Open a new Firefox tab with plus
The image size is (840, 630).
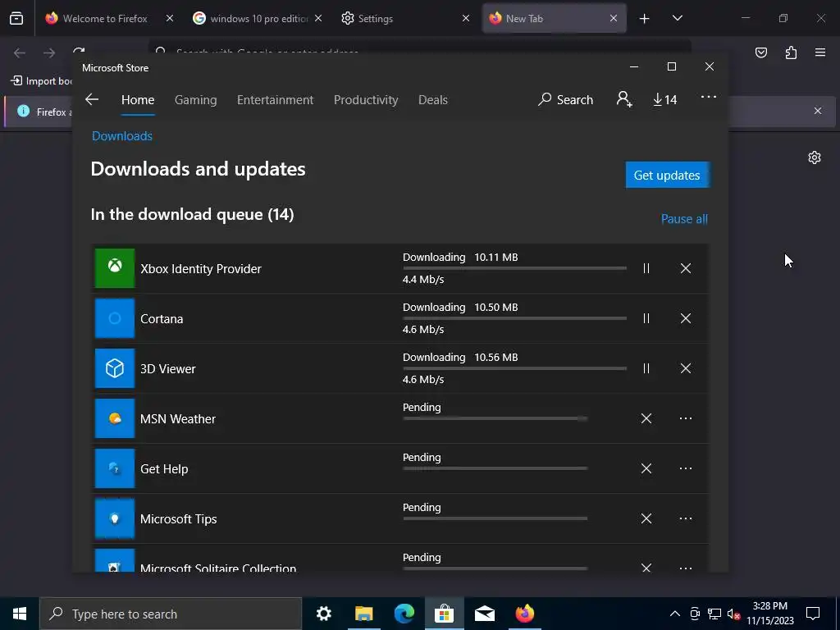(x=644, y=19)
